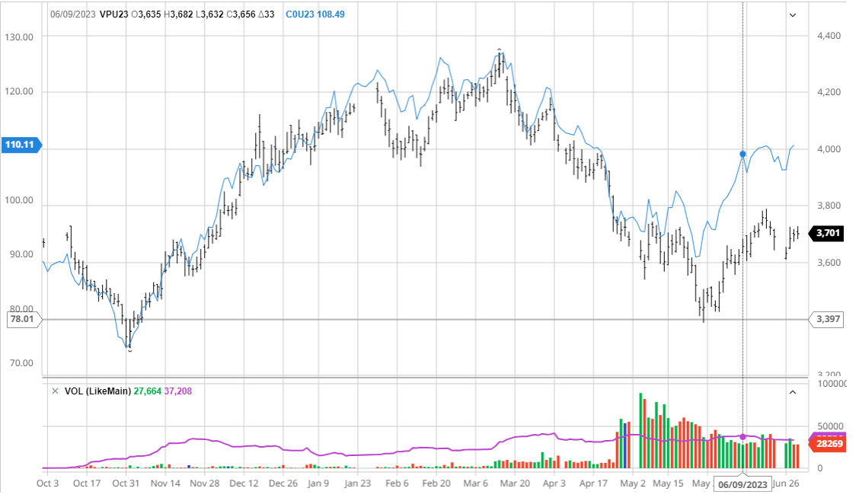Click the 3,397 right-axis line label
The width and height of the screenshot is (859, 504).
tap(828, 320)
